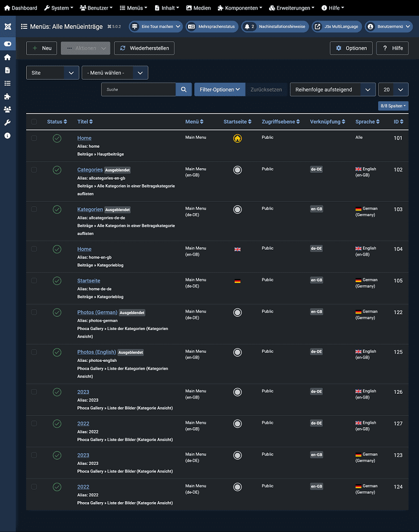Viewport: 419px width, 532px height.
Task: Open the components puzzle sidebar icon
Action: [7, 96]
